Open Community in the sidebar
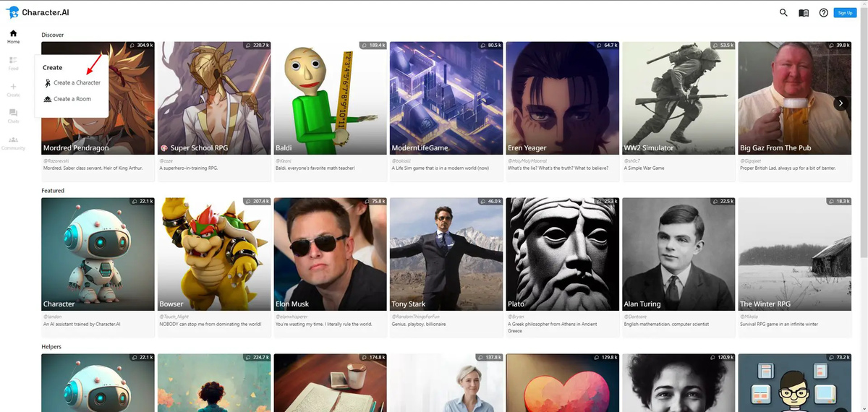868x412 pixels. (x=13, y=143)
